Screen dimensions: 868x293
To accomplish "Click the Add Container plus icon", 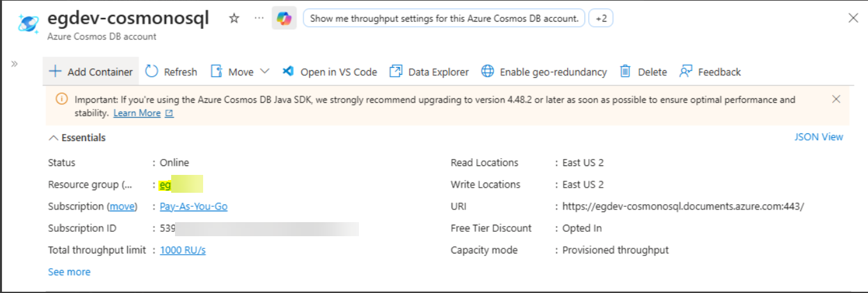I will 56,71.
